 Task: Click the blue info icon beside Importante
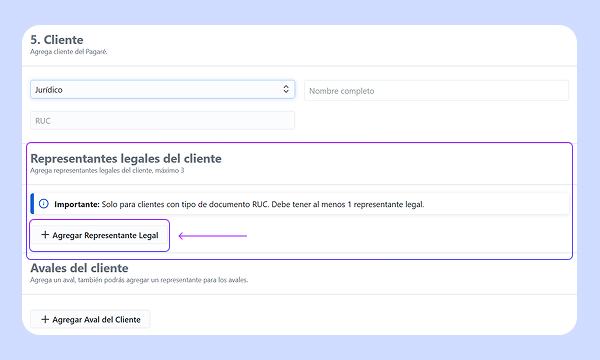pyautogui.click(x=44, y=204)
